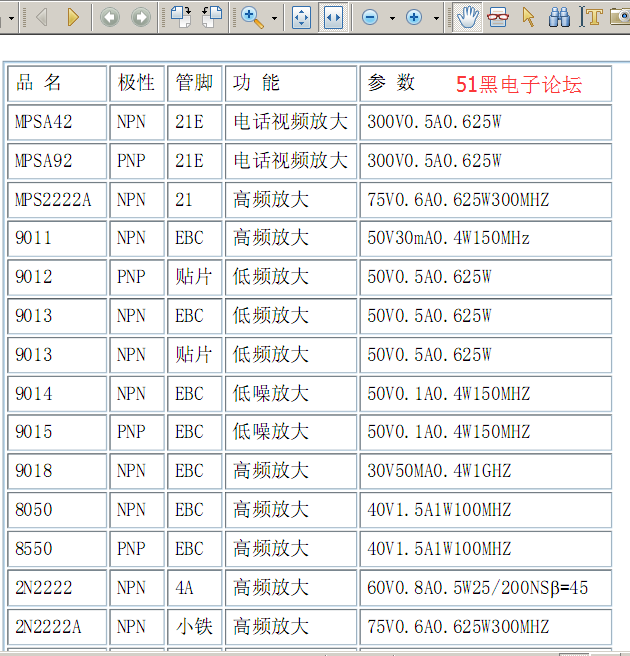630x656 pixels.
Task: Select the Hand tool
Action: tap(468, 17)
